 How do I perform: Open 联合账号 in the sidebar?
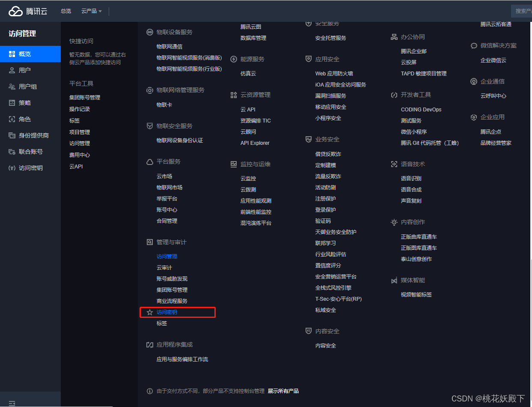[30, 152]
